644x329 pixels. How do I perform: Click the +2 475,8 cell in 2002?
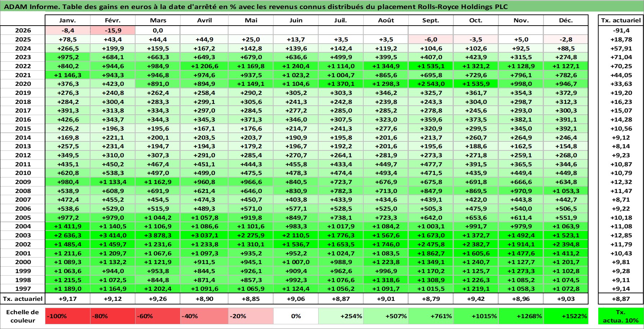point(431,244)
